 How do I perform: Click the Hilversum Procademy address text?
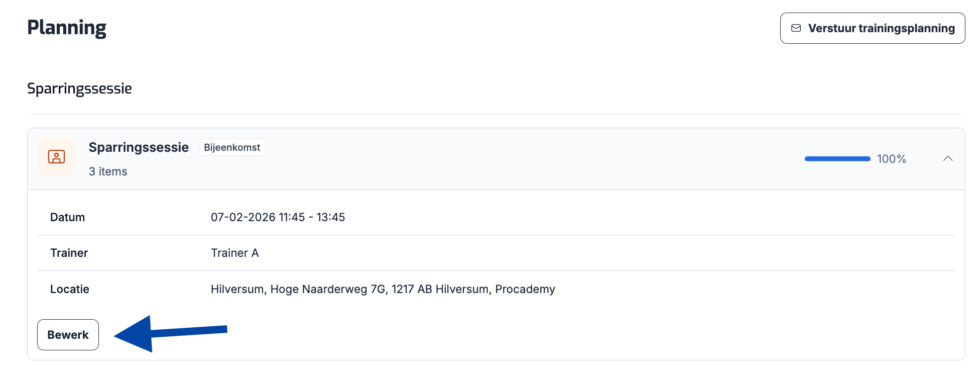pyautogui.click(x=383, y=289)
